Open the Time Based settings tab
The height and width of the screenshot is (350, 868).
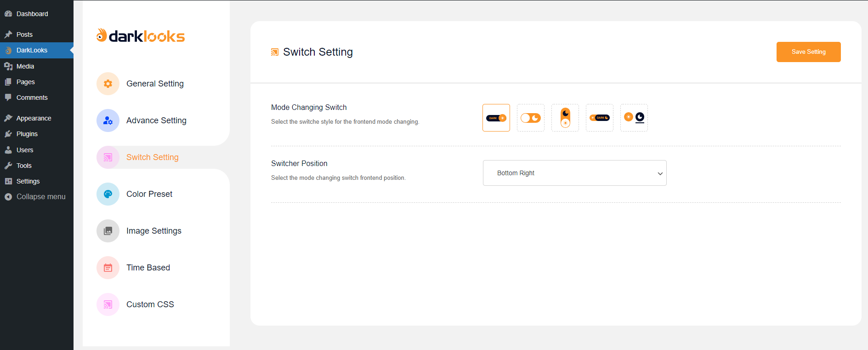(x=148, y=268)
